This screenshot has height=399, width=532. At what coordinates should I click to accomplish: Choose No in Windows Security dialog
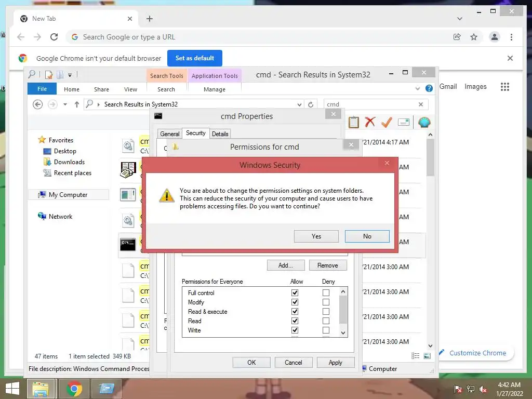point(367,236)
